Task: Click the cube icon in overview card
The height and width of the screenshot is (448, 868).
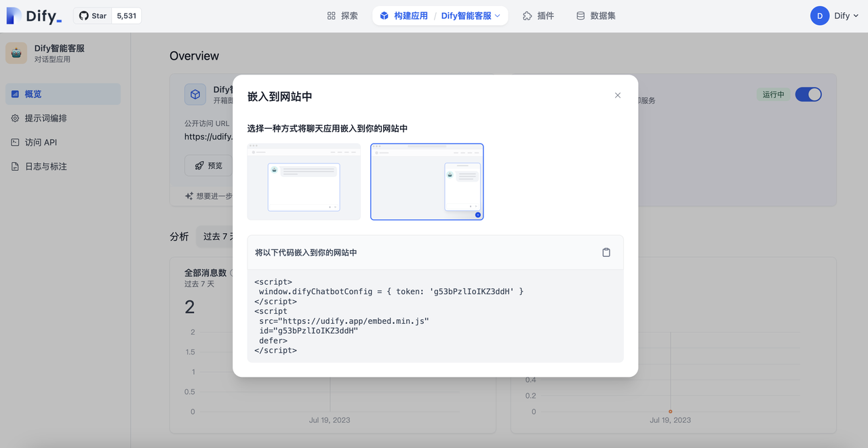Action: coord(195,95)
